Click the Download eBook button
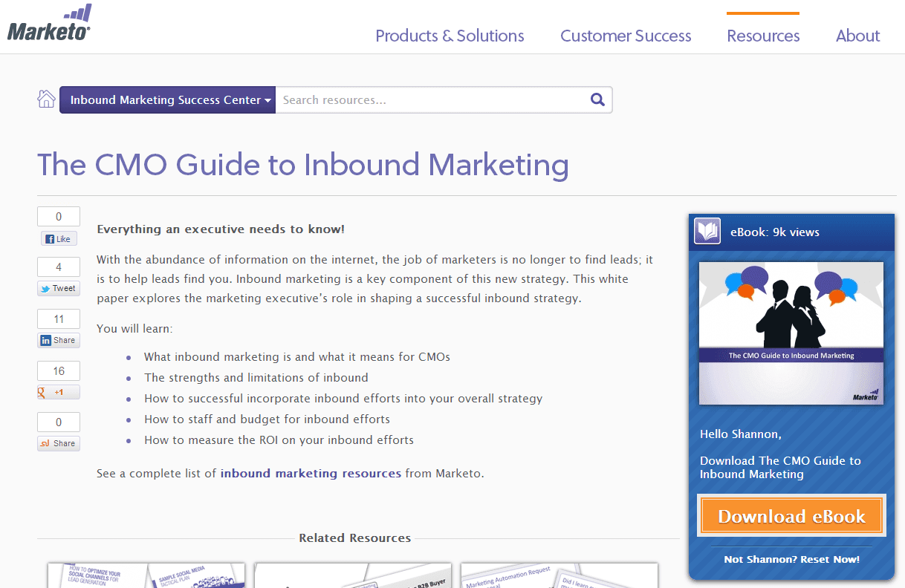This screenshot has height=588, width=905. coord(791,516)
